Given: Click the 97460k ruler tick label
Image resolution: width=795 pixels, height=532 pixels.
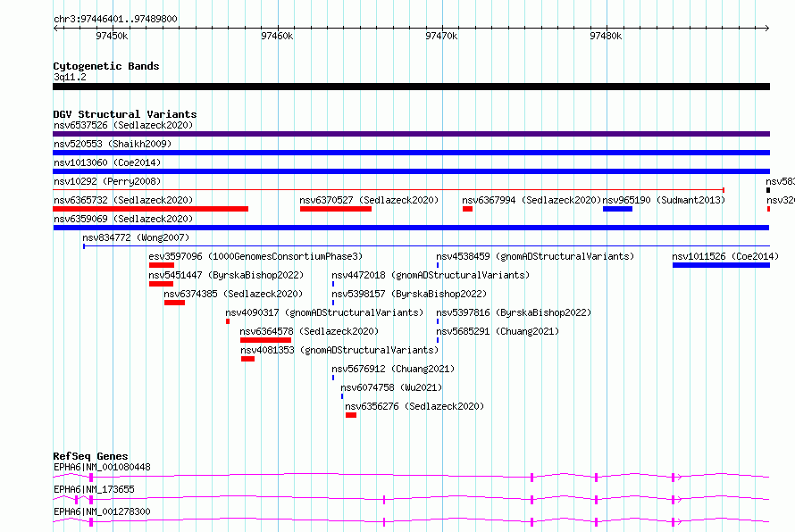Looking at the screenshot, I should 277,36.
